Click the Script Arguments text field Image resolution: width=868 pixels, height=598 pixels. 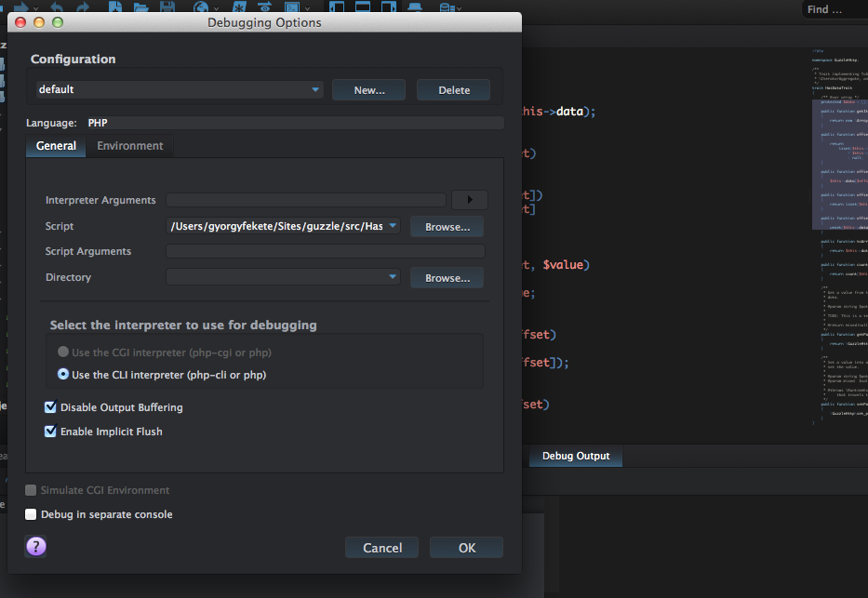tap(325, 251)
